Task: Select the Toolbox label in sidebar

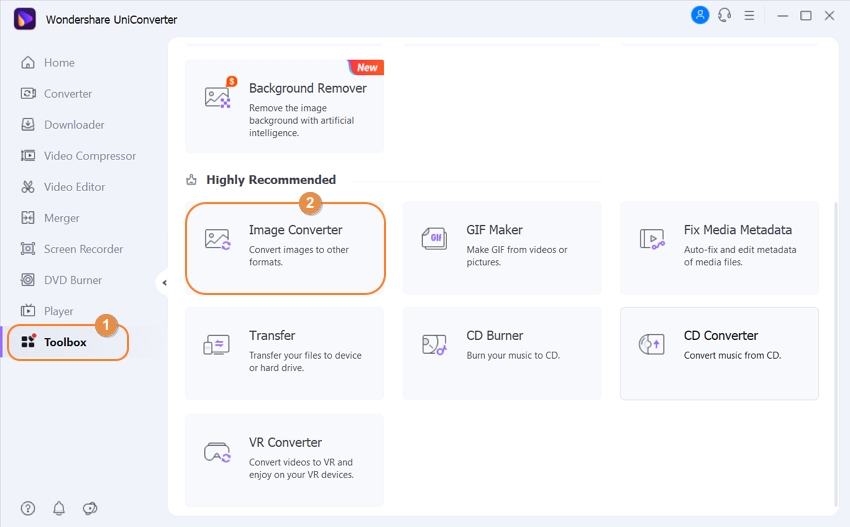Action: click(x=65, y=342)
